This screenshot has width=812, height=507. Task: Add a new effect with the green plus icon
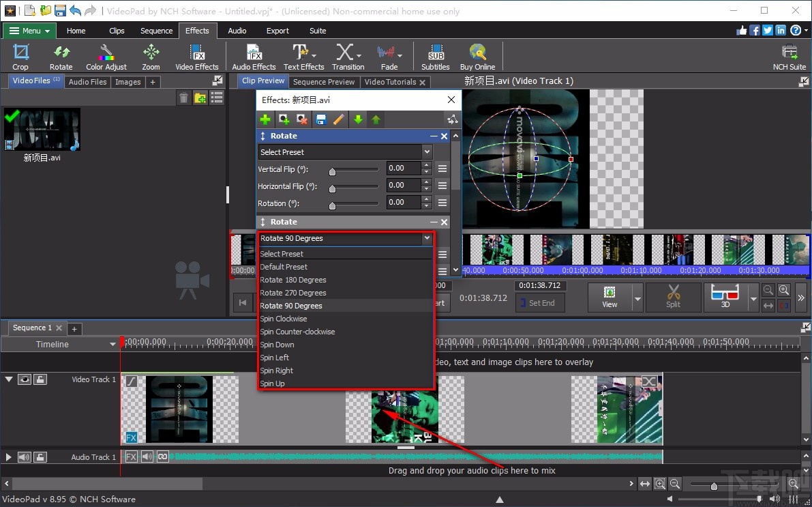point(265,119)
